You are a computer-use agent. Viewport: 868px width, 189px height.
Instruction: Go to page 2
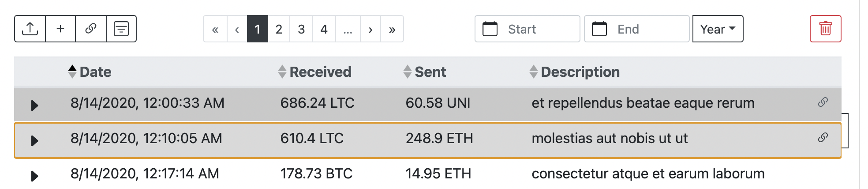pos(279,29)
